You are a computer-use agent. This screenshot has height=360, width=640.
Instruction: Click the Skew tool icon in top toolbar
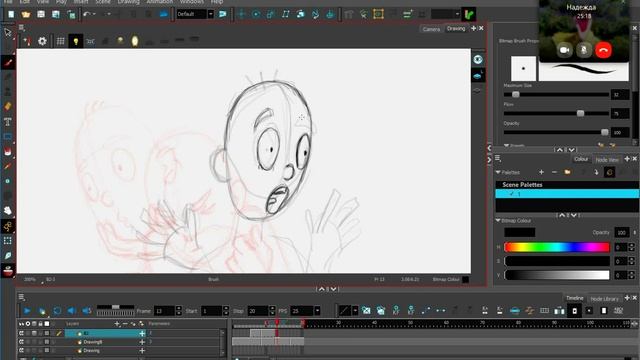click(285, 14)
